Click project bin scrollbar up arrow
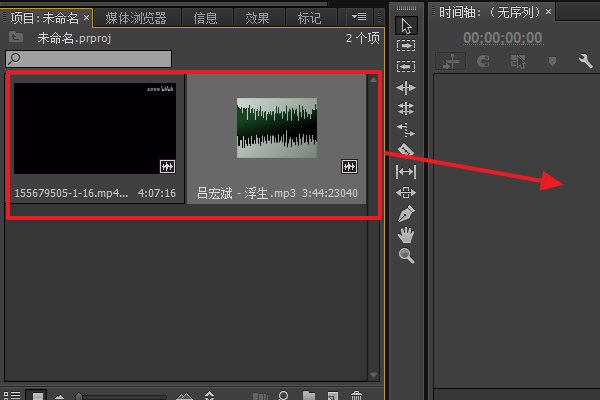The image size is (600, 400). tap(373, 80)
